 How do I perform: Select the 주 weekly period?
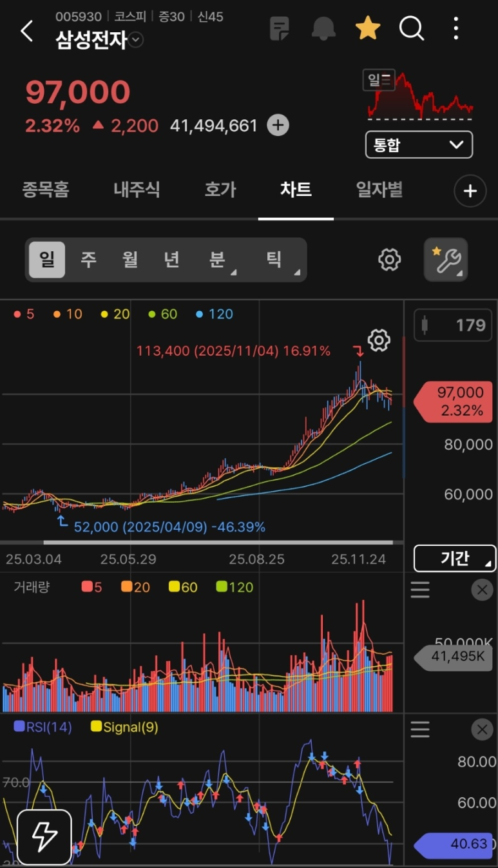click(88, 260)
